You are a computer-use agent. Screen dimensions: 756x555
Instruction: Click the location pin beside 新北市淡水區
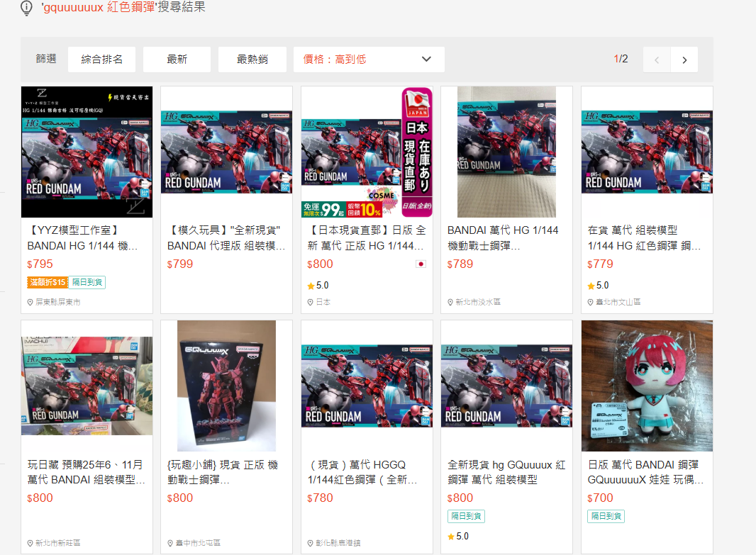450,302
